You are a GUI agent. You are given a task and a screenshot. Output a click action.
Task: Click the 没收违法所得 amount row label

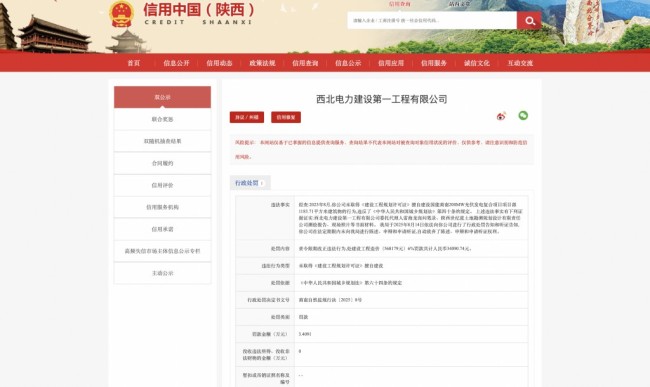tap(266, 354)
